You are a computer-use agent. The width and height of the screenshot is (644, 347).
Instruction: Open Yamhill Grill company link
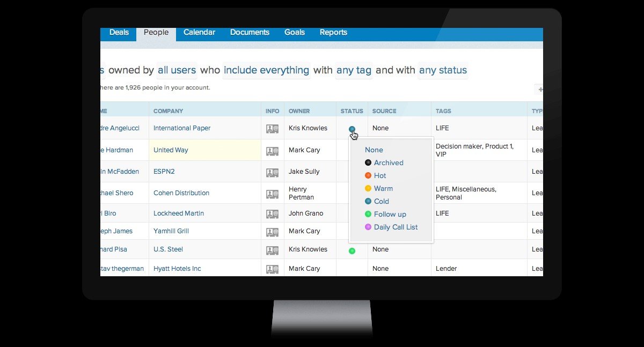point(171,231)
